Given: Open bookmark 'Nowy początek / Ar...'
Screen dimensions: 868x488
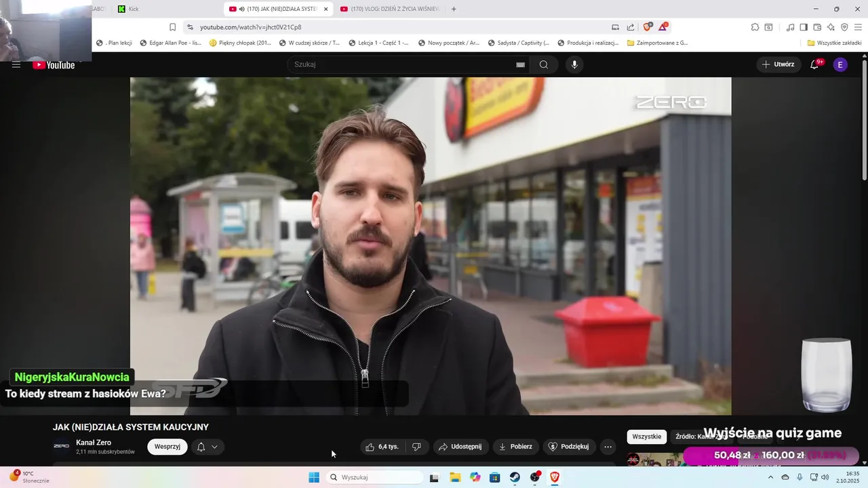Looking at the screenshot, I should [448, 43].
